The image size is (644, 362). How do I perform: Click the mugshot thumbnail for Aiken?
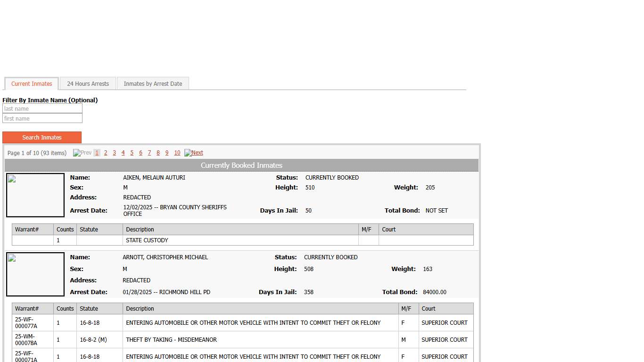tap(35, 195)
